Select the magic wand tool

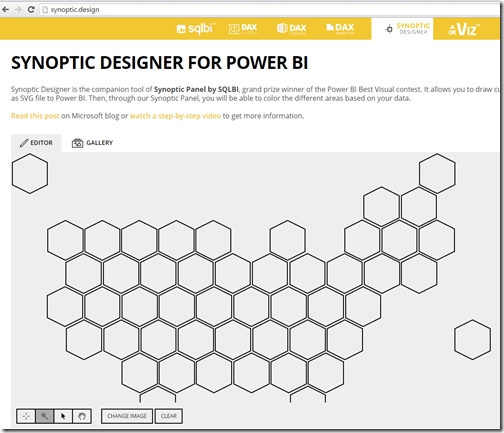click(44, 416)
